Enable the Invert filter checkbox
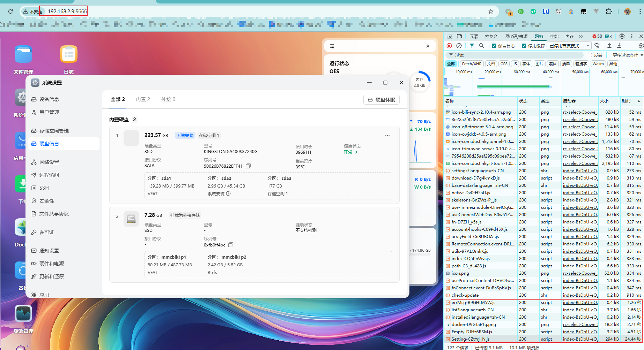This screenshot has width=644, height=350. [590, 55]
